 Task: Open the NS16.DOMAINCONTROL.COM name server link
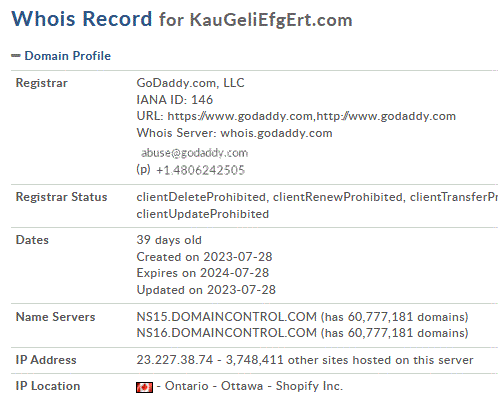pos(226,333)
